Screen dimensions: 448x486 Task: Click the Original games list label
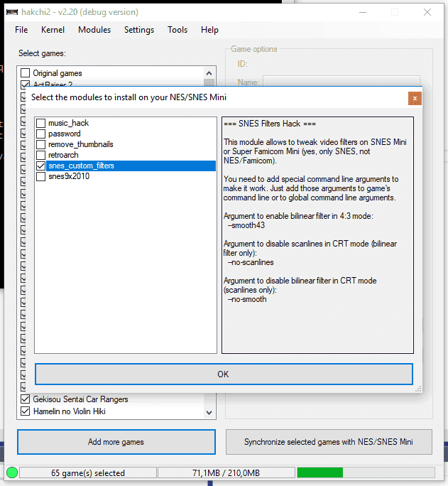pyautogui.click(x=58, y=73)
